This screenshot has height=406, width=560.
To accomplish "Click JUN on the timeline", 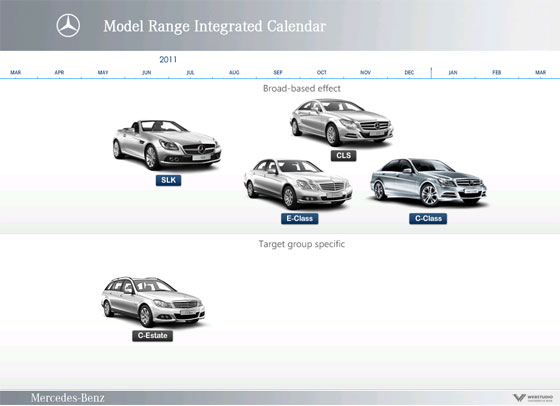I will 147,72.
